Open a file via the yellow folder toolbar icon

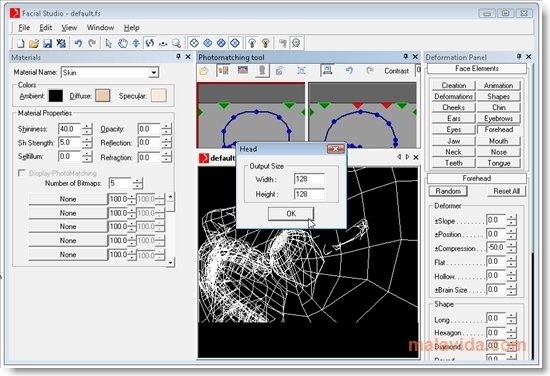(34, 43)
